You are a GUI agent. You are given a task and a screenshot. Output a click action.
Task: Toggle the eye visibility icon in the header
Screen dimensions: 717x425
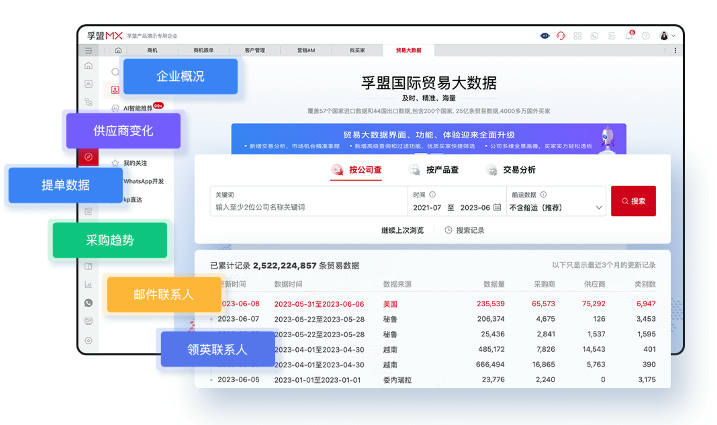(x=544, y=35)
